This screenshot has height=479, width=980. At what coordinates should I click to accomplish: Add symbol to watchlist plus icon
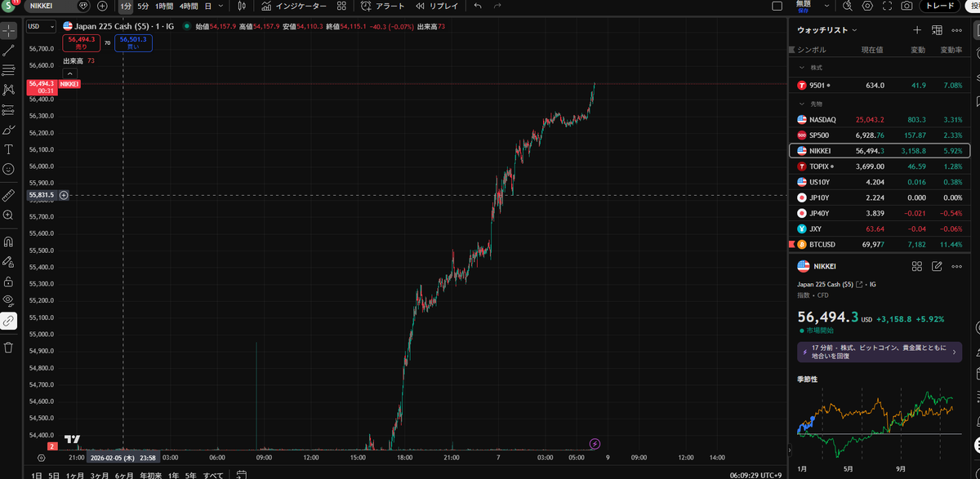click(917, 30)
